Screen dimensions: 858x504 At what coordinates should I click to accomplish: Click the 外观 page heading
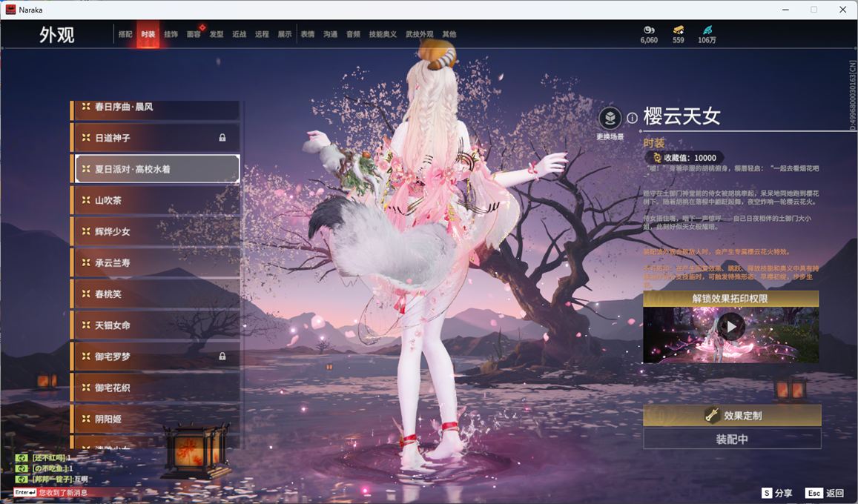click(x=56, y=34)
